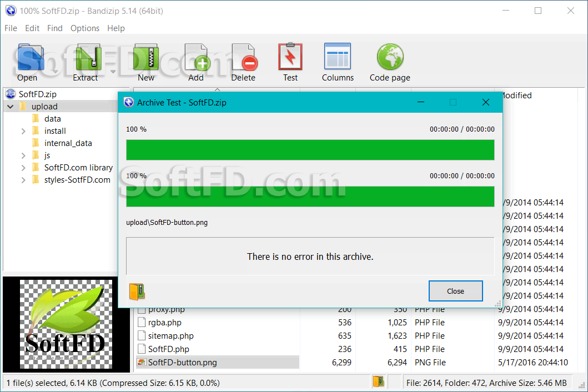This screenshot has width=588, height=392.
Task: Select the SoftFD.php file name
Action: [x=168, y=349]
